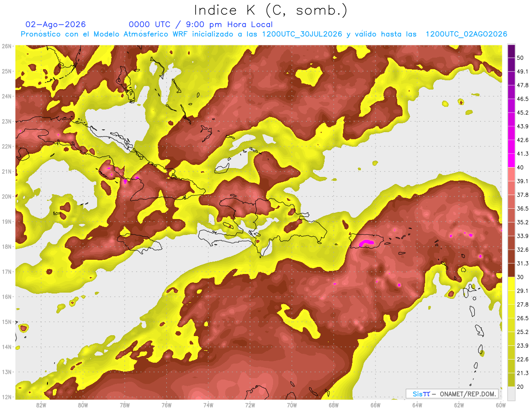Click legend value "42.6"
The height and width of the screenshot is (411, 532).
pos(522,140)
